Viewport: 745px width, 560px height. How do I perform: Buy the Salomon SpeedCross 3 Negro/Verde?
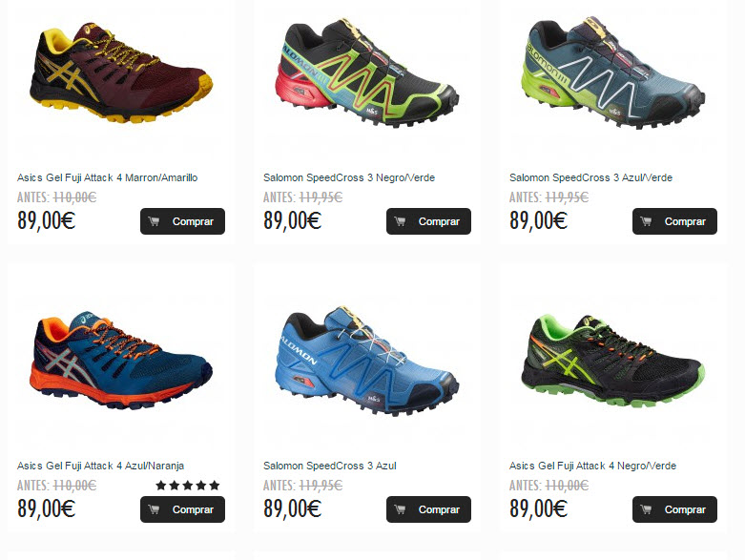coord(428,221)
